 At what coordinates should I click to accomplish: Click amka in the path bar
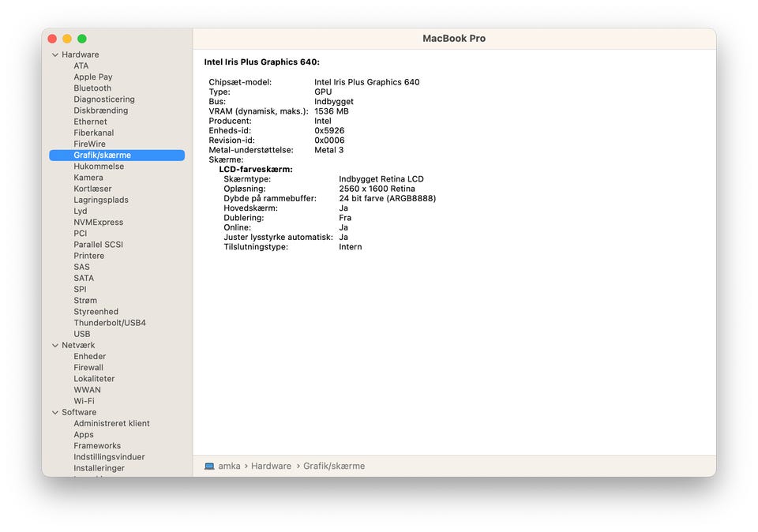pos(229,466)
